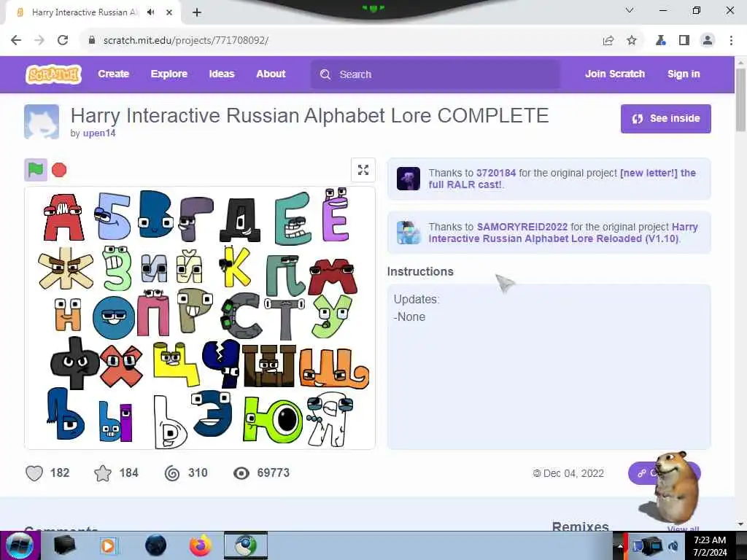Open a new browser tab

[x=197, y=12]
